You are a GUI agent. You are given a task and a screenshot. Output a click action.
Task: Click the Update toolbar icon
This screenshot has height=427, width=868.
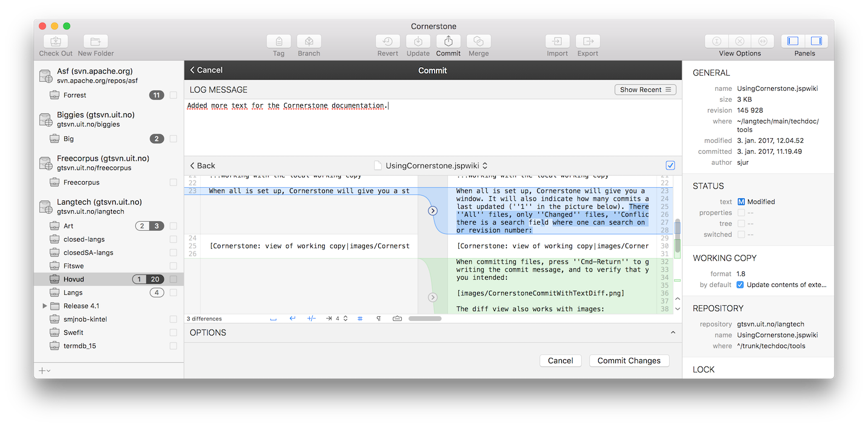point(418,41)
